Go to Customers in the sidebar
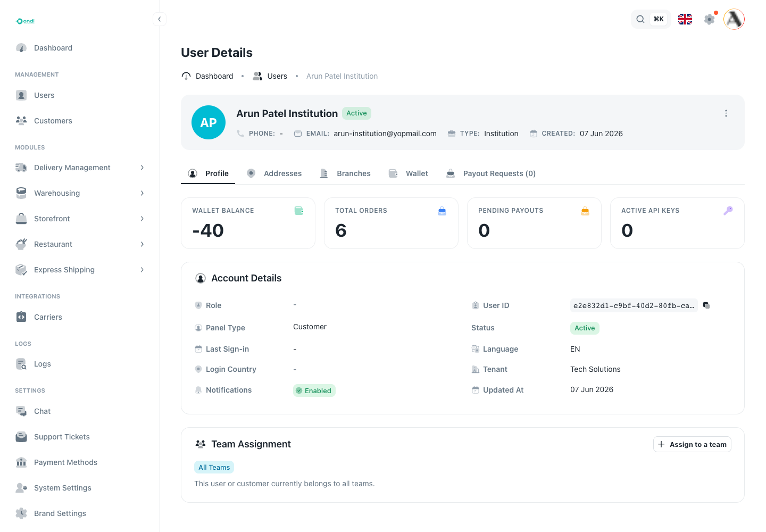 coord(80,121)
